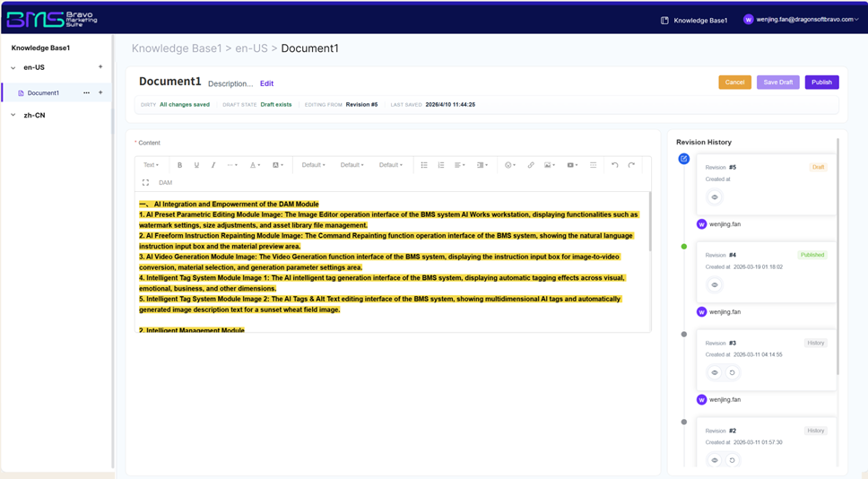Open insert video menu
The image size is (868, 479).
[572, 165]
